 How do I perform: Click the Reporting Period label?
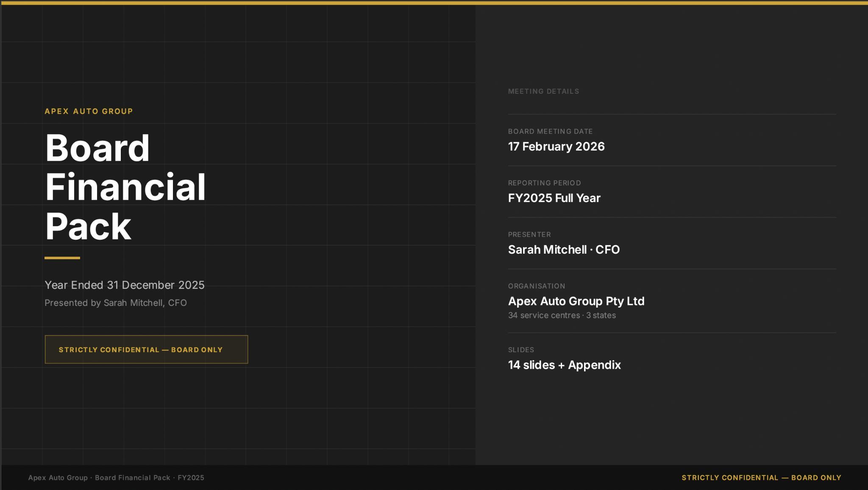pos(544,183)
